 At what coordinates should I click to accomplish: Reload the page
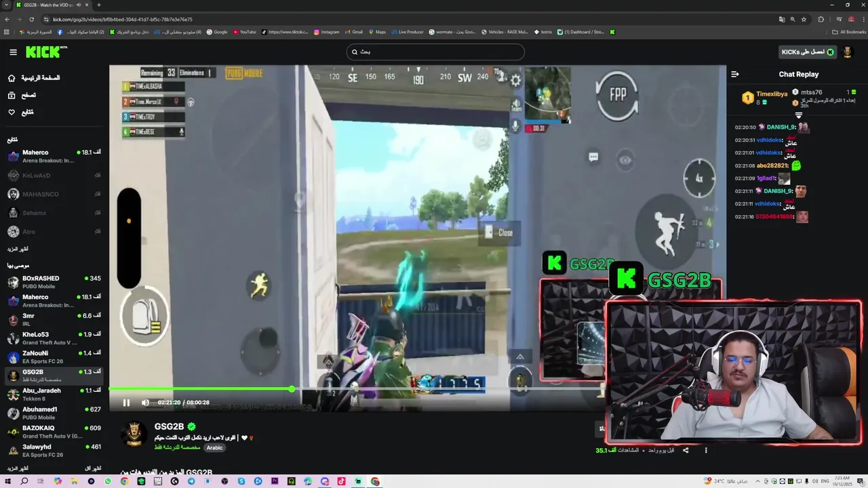point(31,20)
